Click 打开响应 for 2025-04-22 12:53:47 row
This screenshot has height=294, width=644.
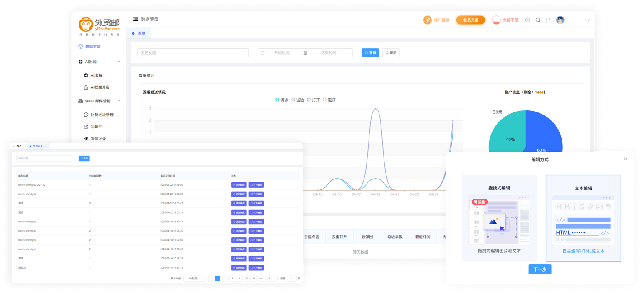coord(256,203)
